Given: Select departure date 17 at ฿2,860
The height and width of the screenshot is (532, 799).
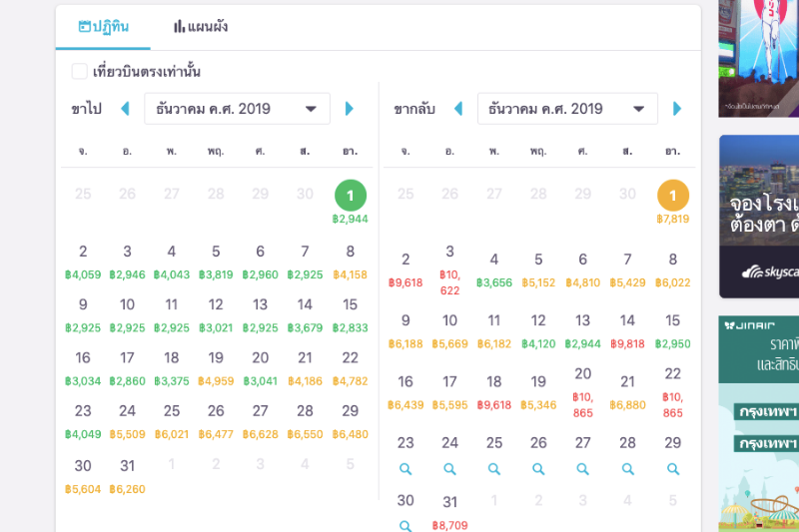Looking at the screenshot, I should click(127, 368).
